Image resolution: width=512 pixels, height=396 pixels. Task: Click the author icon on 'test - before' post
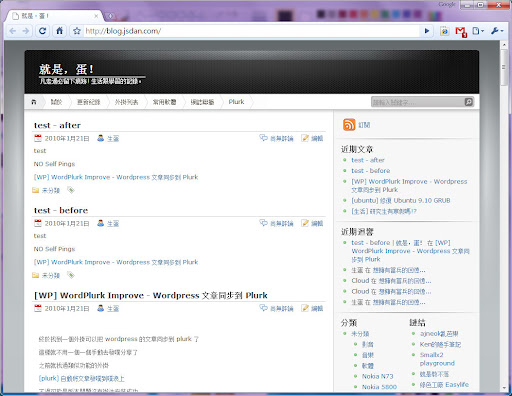click(100, 223)
